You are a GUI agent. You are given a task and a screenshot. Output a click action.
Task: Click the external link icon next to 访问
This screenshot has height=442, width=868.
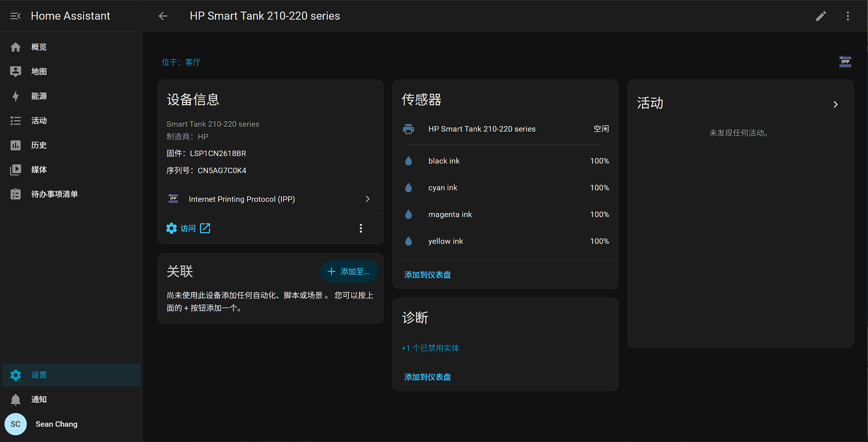[x=205, y=228]
